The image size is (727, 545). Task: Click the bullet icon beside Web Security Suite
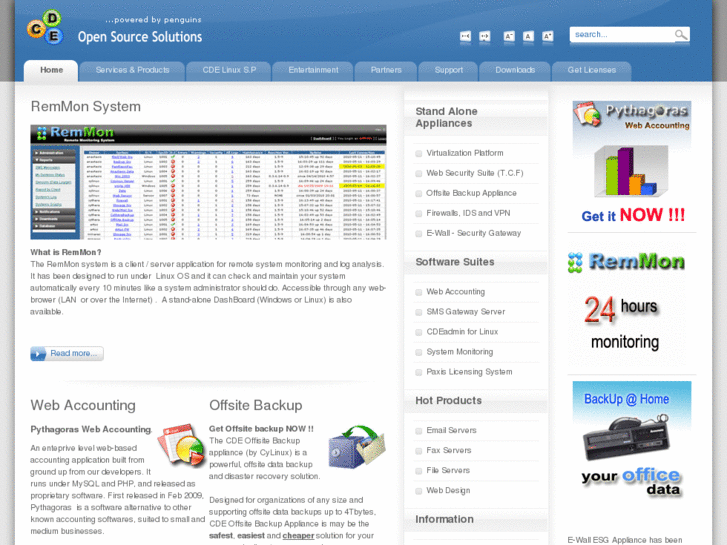pyautogui.click(x=419, y=173)
